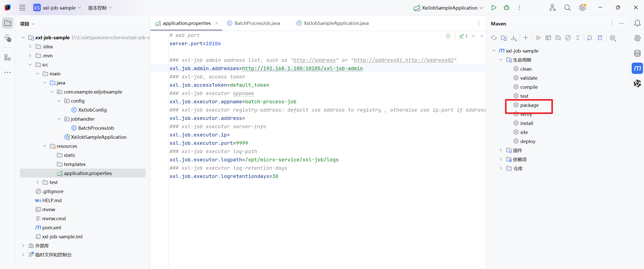Select Maven package lifecycle goal
The width and height of the screenshot is (644, 269).
(x=529, y=105)
